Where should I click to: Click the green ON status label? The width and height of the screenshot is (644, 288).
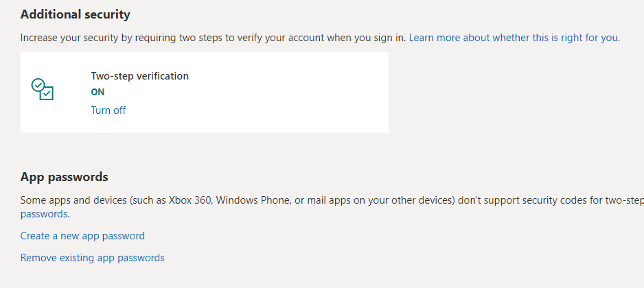tap(97, 93)
